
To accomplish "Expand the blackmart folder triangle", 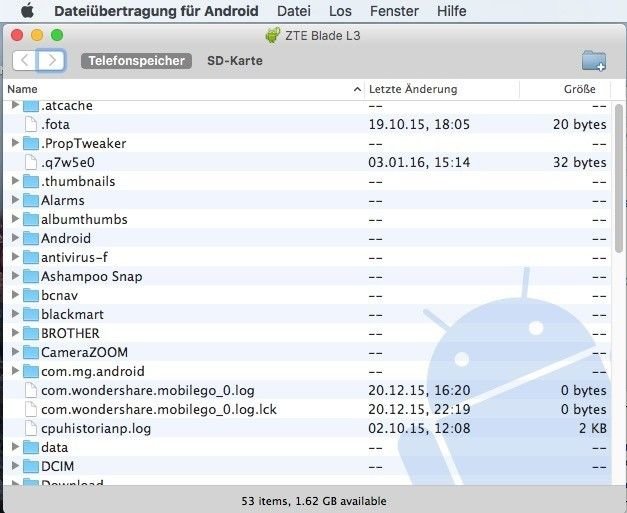I will [x=15, y=313].
